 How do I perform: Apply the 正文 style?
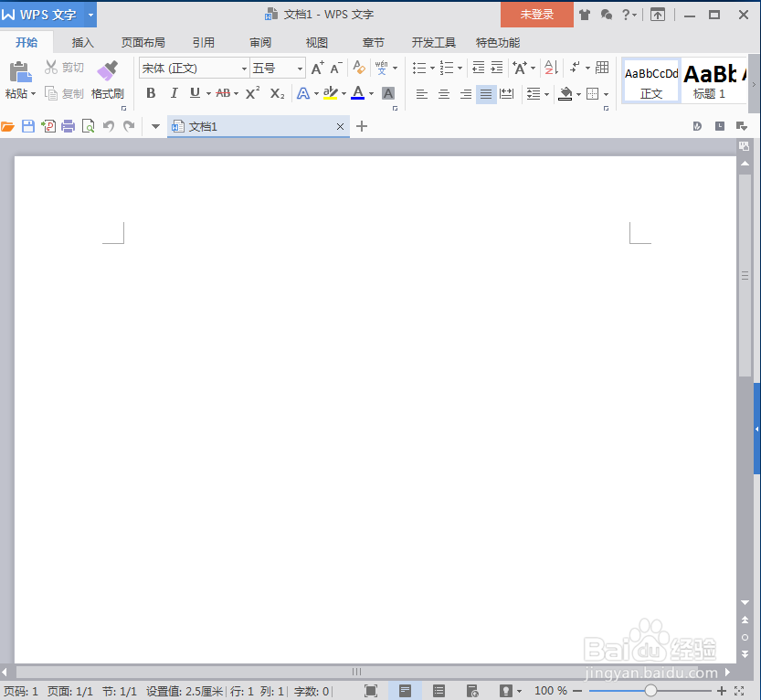coord(651,81)
